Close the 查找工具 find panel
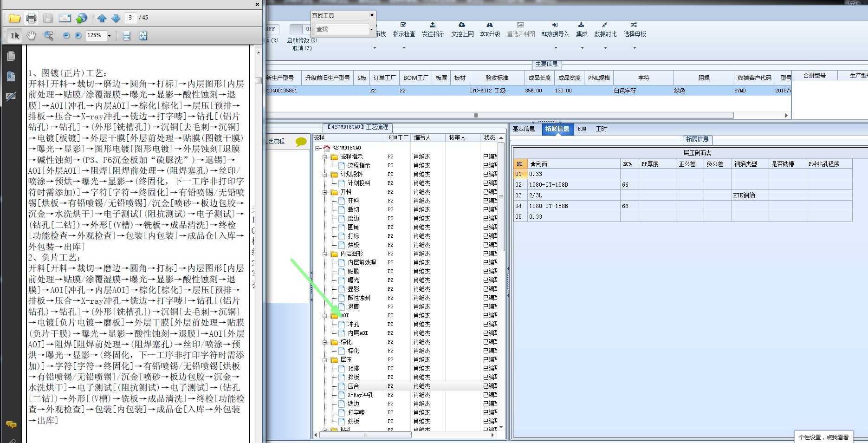Screen dimensions: 868x443 [x=372, y=15]
